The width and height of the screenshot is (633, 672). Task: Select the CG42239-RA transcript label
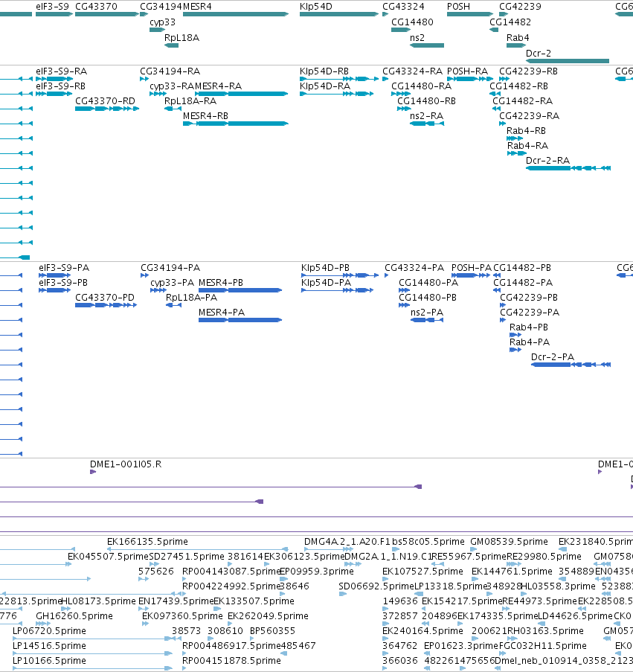[530, 115]
